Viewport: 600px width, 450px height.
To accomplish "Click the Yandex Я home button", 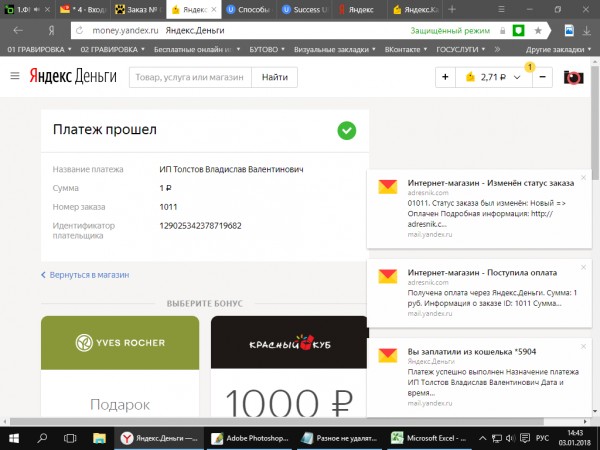I will coord(51,31).
